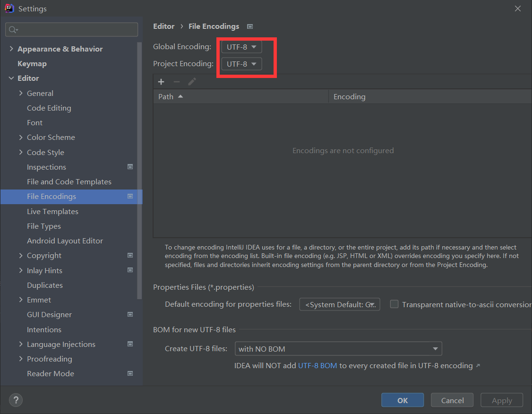Click the Apply button
This screenshot has width=532, height=414.
(x=502, y=400)
